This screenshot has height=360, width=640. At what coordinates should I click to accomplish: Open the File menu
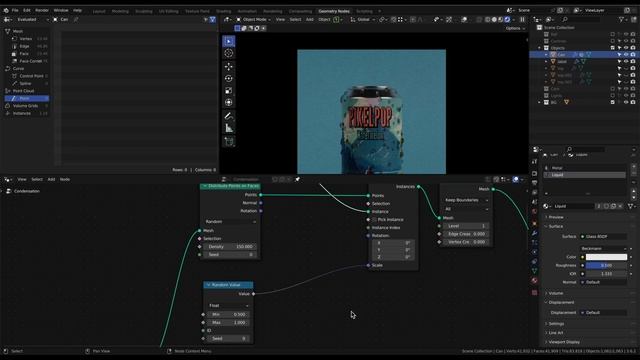pyautogui.click(x=15, y=10)
